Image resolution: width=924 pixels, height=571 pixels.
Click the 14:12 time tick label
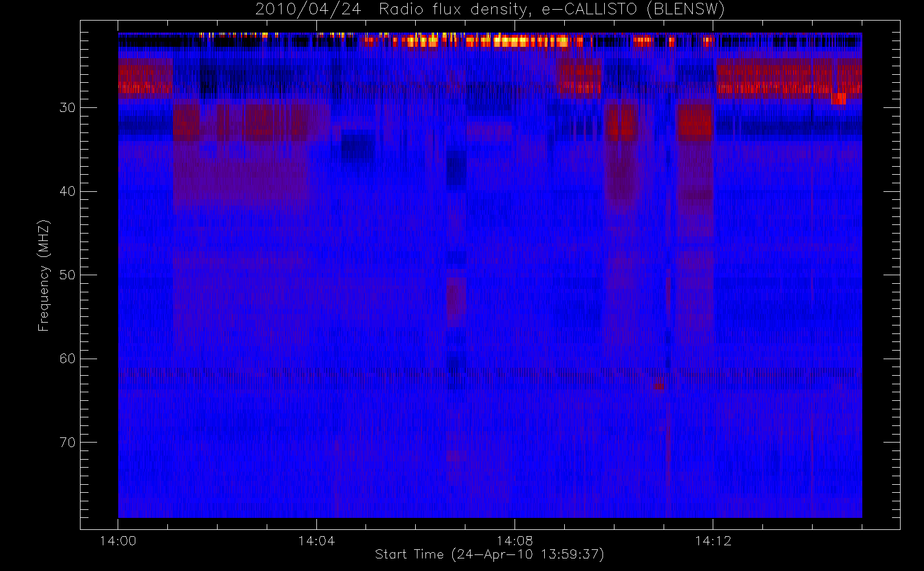[713, 541]
